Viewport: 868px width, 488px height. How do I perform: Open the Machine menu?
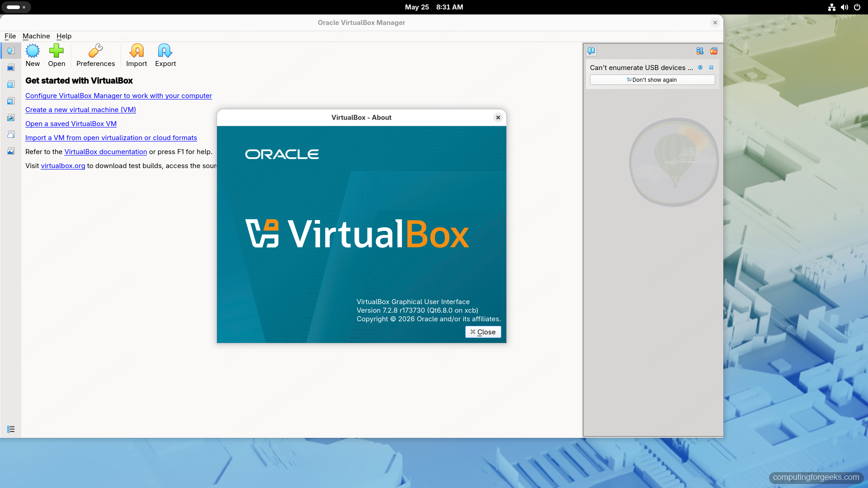coord(36,36)
